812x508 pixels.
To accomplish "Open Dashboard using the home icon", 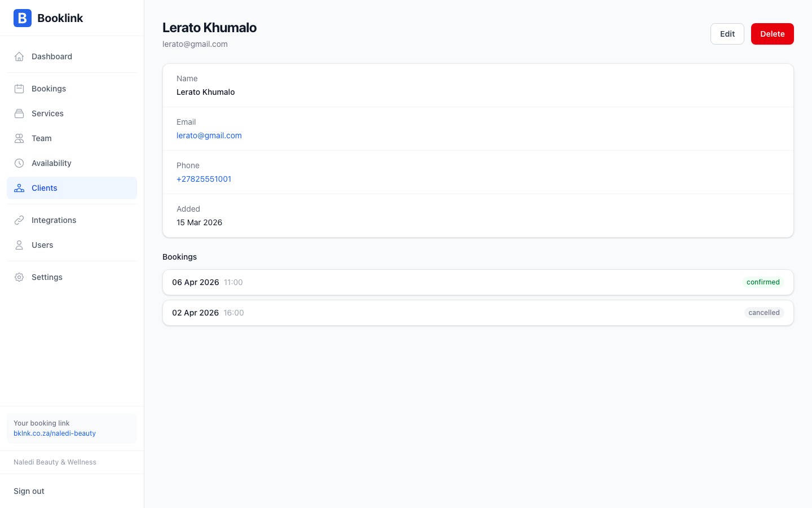I will (19, 56).
